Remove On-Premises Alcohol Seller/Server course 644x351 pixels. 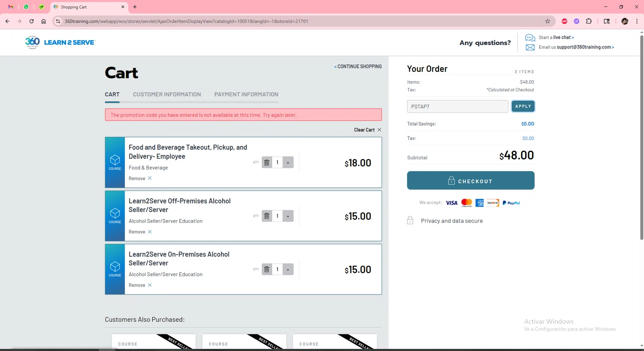pyautogui.click(x=140, y=285)
